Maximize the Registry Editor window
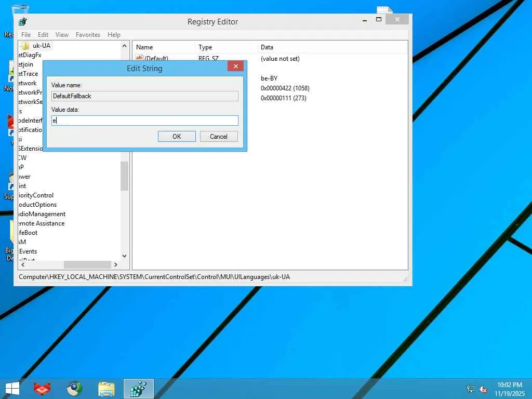Screen dimensions: 532x399 (379, 20)
